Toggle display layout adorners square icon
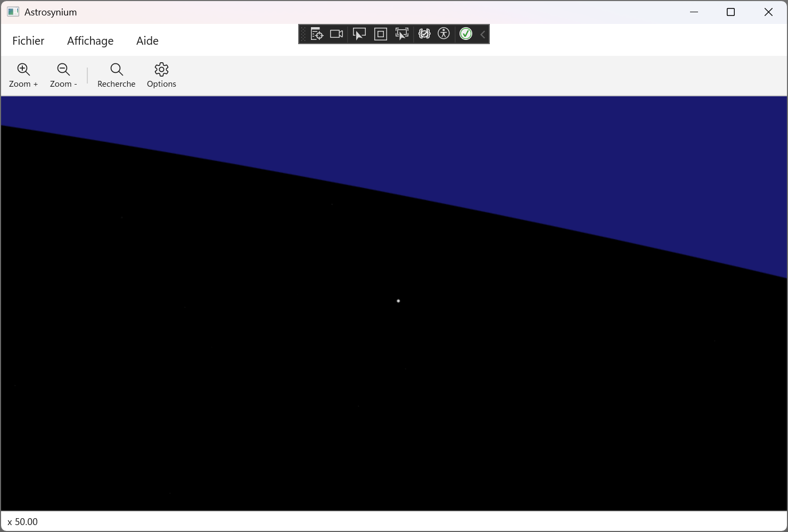Screen dimensions: 788x532 click(x=381, y=34)
